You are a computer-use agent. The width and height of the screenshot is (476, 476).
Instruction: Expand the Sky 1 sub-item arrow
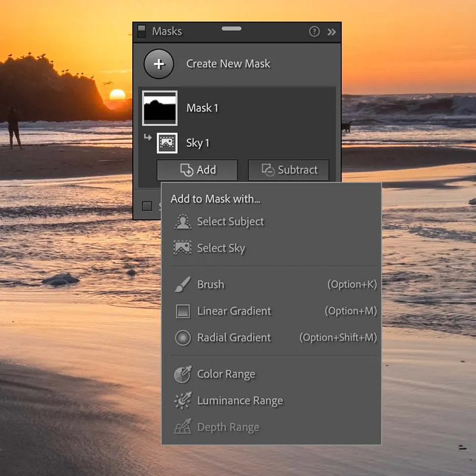click(148, 139)
